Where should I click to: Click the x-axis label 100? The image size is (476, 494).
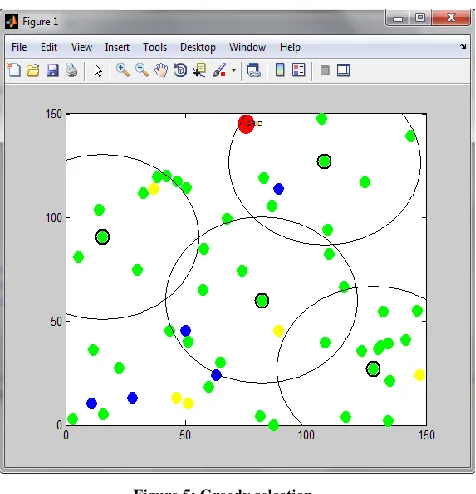(x=306, y=435)
